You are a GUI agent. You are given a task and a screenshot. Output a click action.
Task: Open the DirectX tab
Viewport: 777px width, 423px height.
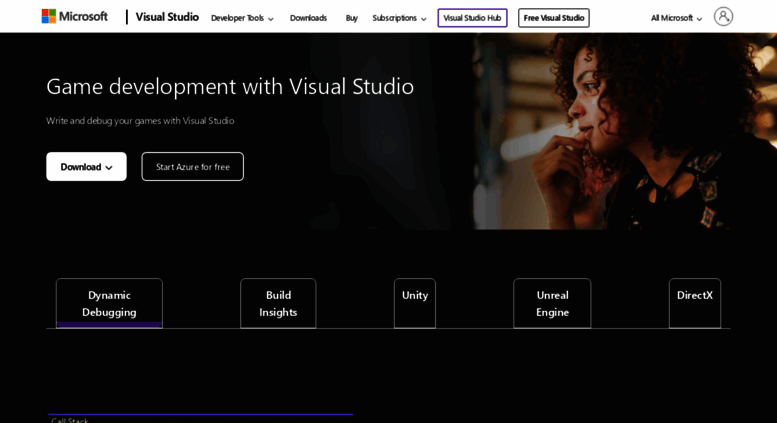pos(694,303)
